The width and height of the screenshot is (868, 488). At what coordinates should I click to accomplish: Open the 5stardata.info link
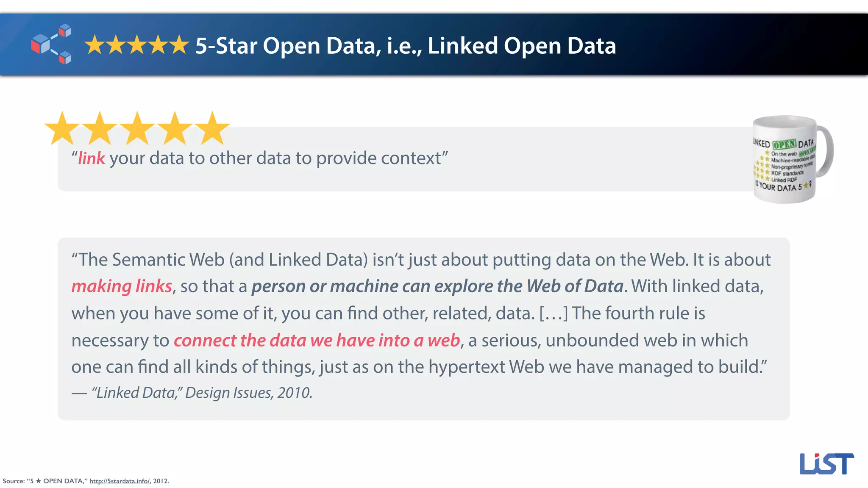120,481
